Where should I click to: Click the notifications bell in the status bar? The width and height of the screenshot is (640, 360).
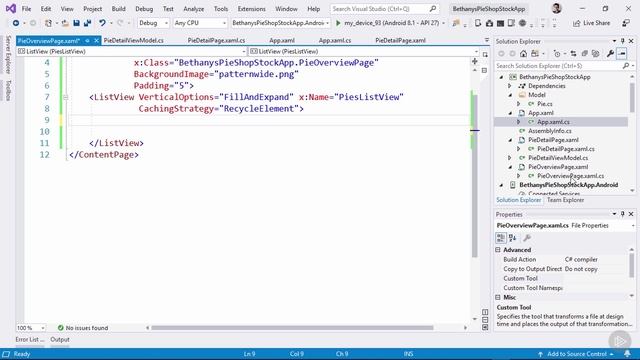(x=627, y=354)
